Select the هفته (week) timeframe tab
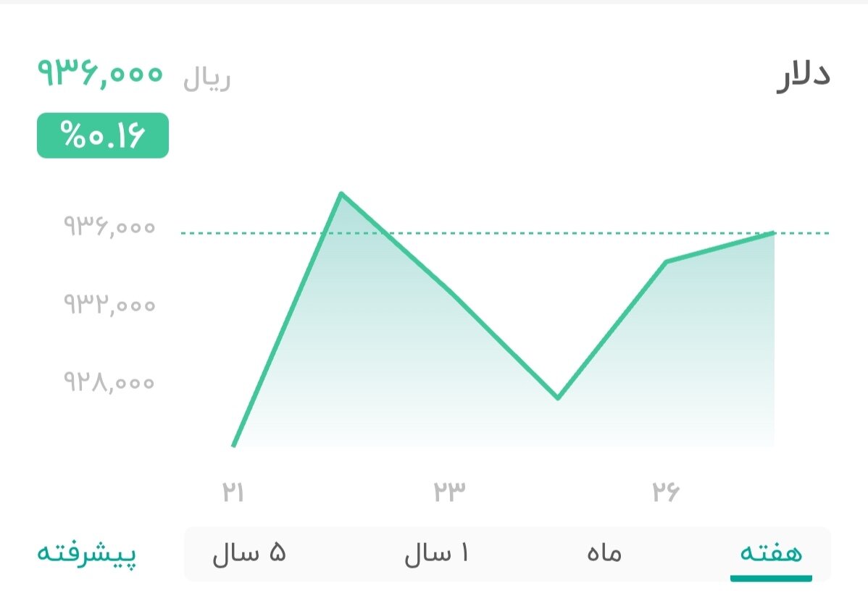The height and width of the screenshot is (606, 868). coord(772,554)
